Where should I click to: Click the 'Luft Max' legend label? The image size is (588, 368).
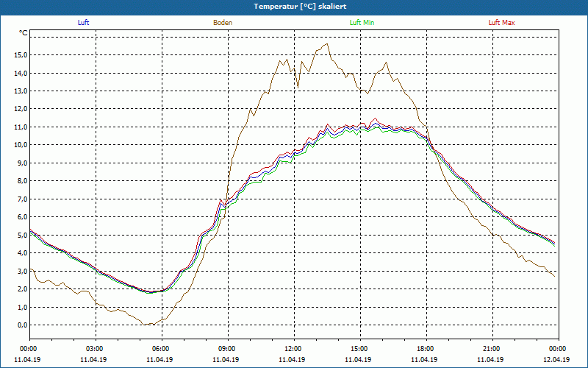[x=501, y=23]
